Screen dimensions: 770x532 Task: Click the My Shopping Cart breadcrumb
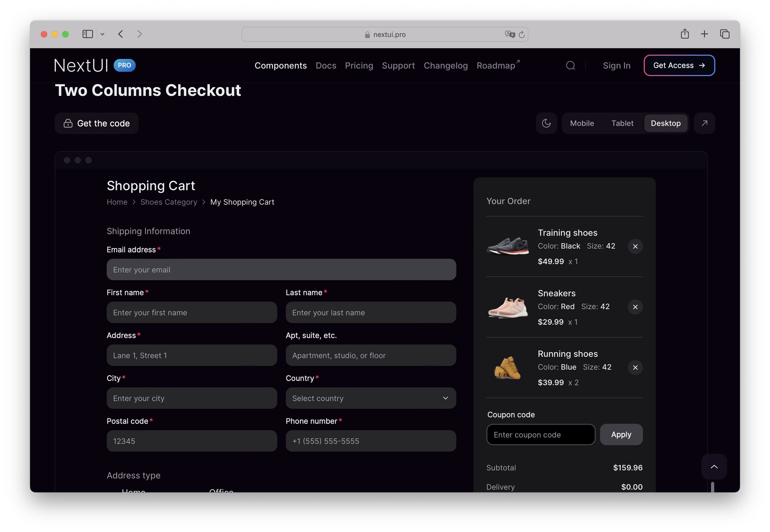pos(242,202)
